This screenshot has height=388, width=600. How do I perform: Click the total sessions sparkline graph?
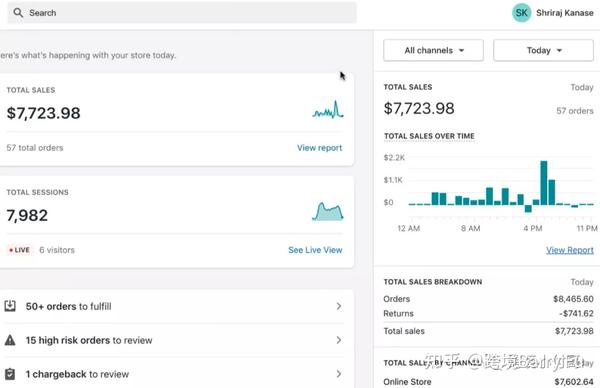pos(328,212)
